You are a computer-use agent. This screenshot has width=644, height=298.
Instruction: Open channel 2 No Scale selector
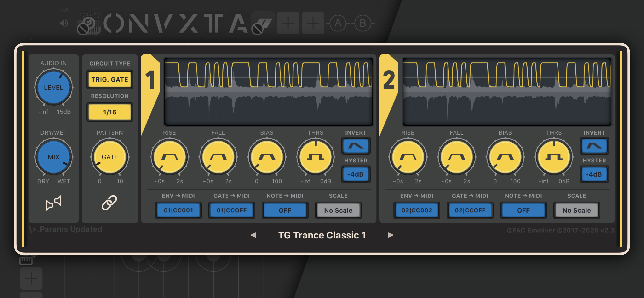pos(576,210)
